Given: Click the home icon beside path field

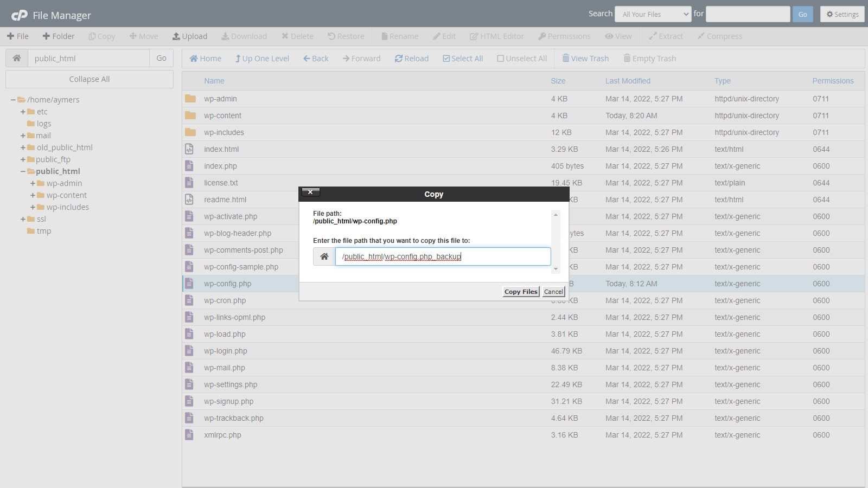Looking at the screenshot, I should coord(17,58).
